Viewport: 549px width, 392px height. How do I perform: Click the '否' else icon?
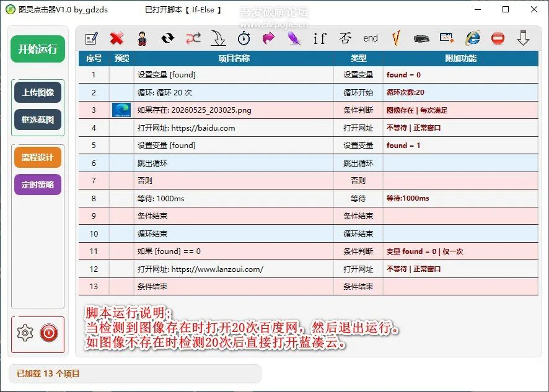click(345, 38)
